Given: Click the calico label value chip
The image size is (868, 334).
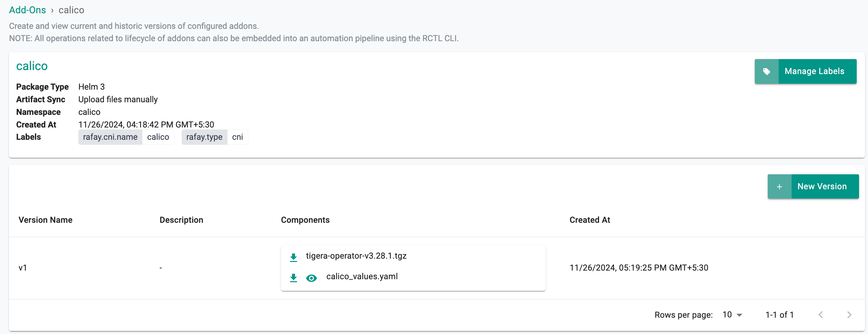Looking at the screenshot, I should point(158,137).
